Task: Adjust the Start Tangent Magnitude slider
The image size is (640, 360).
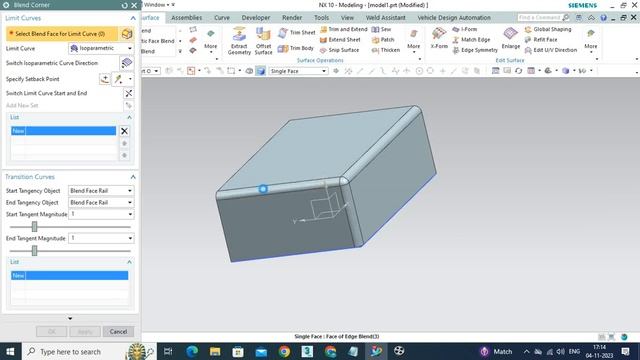Action: (x=34, y=227)
